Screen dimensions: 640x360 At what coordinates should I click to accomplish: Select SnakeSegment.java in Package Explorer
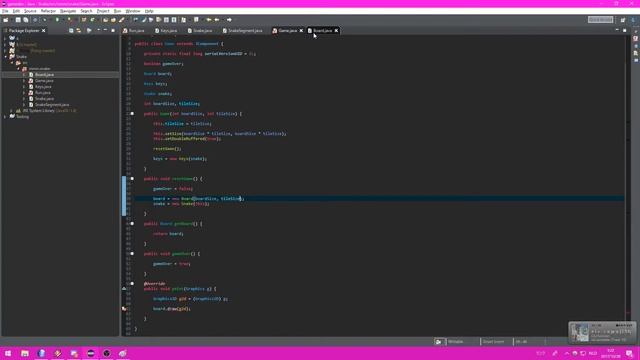click(x=52, y=104)
